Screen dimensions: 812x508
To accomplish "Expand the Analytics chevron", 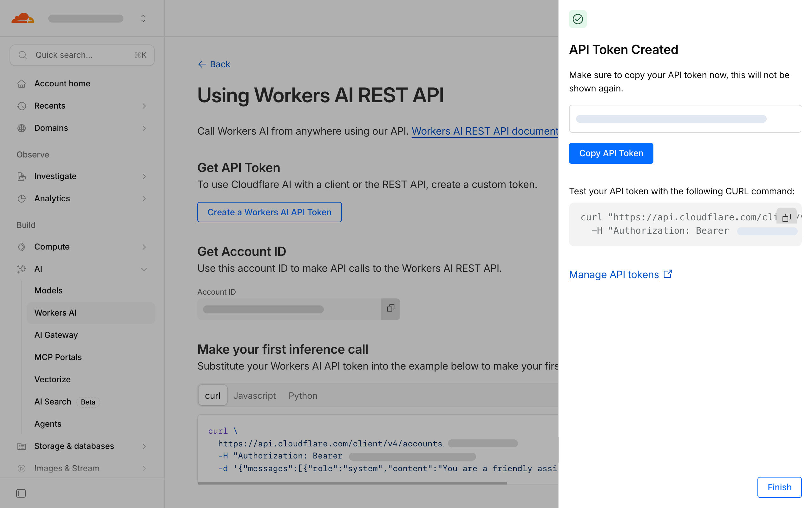I will pos(144,198).
